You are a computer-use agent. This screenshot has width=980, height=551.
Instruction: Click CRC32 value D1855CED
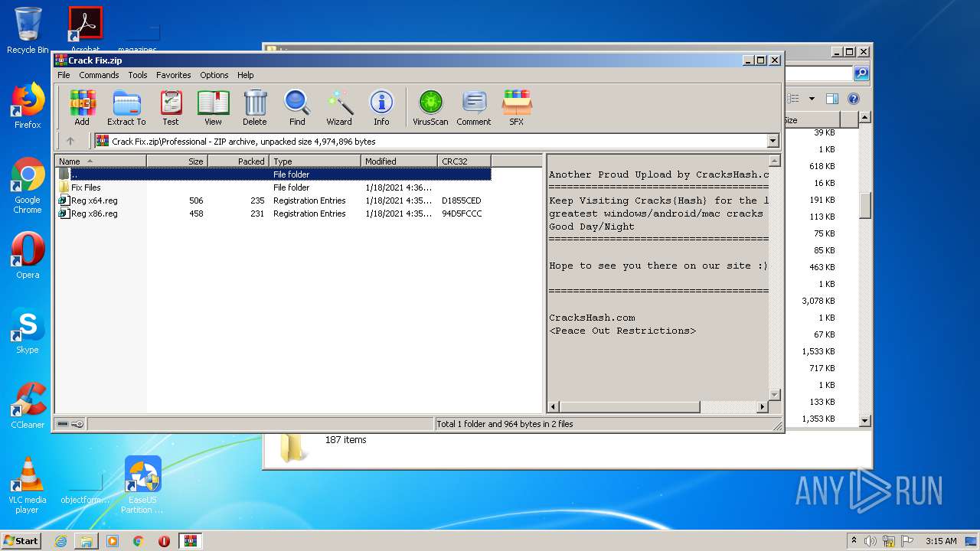(462, 201)
